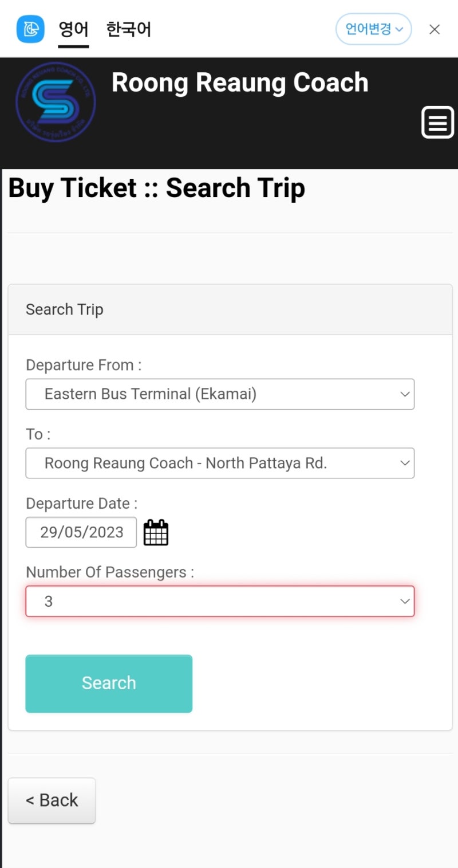This screenshot has height=868, width=458.
Task: Click the Search Trip panel header
Action: (x=230, y=309)
